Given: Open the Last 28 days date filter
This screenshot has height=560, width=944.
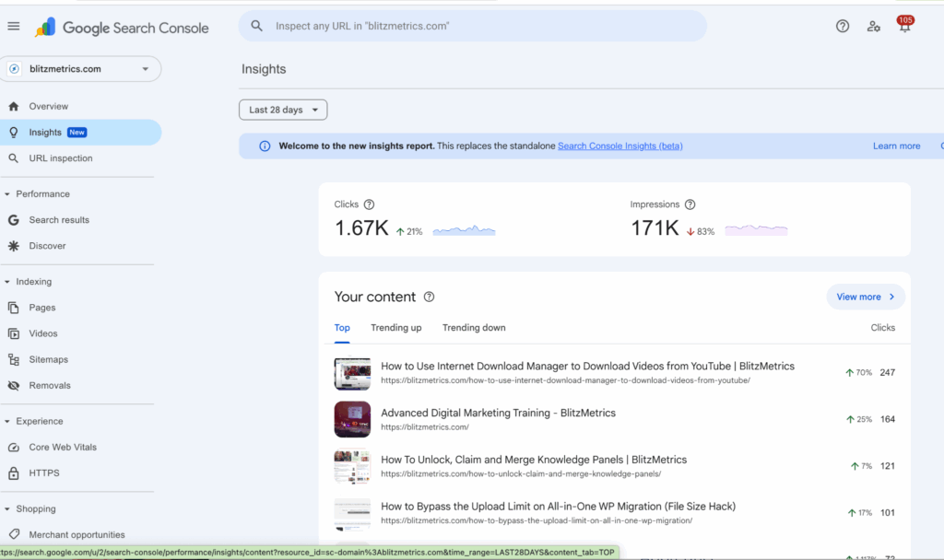Looking at the screenshot, I should [x=283, y=110].
